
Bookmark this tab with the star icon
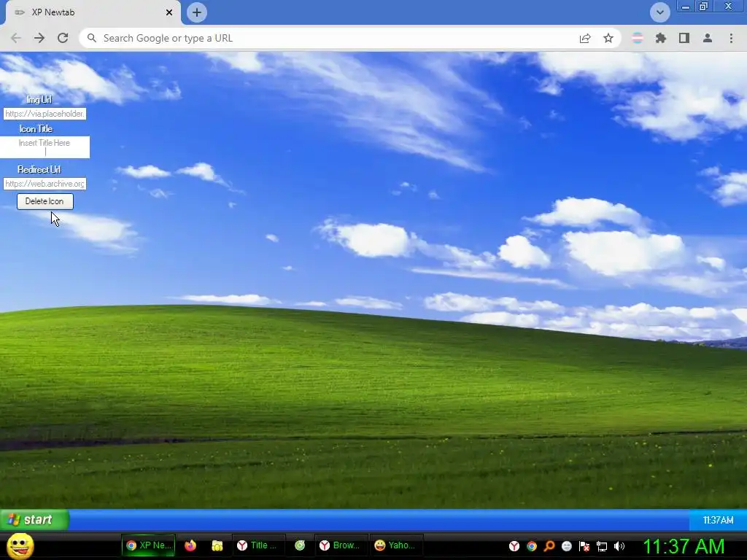pyautogui.click(x=608, y=38)
